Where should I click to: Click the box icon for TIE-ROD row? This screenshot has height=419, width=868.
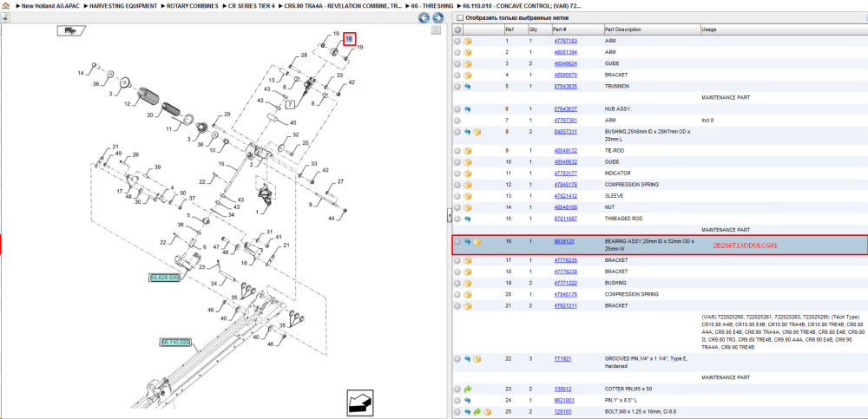click(467, 151)
